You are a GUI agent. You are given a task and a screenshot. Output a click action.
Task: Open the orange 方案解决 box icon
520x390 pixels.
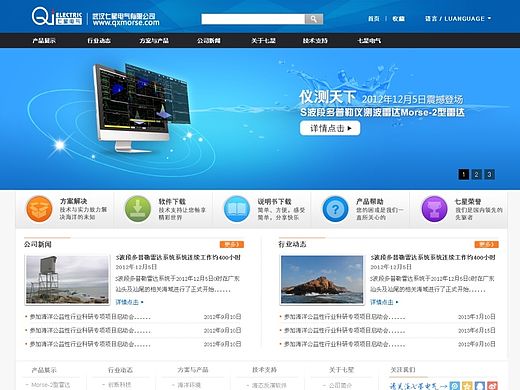coord(39,209)
